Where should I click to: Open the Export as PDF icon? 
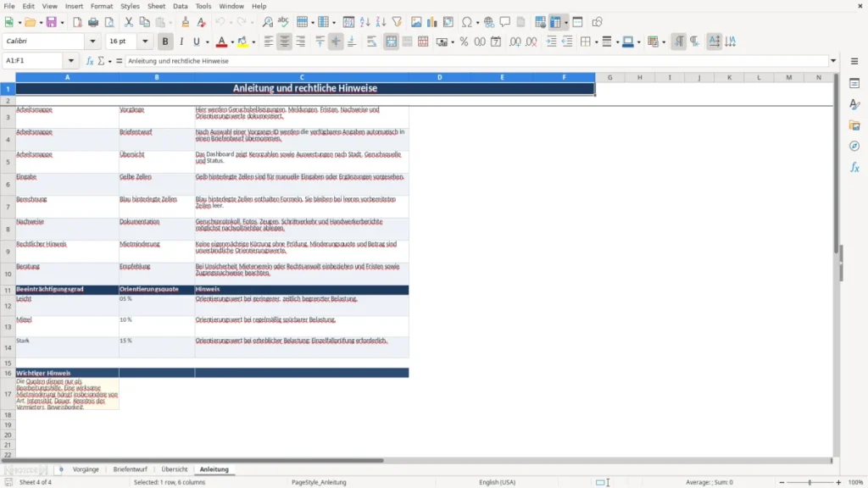click(x=77, y=22)
